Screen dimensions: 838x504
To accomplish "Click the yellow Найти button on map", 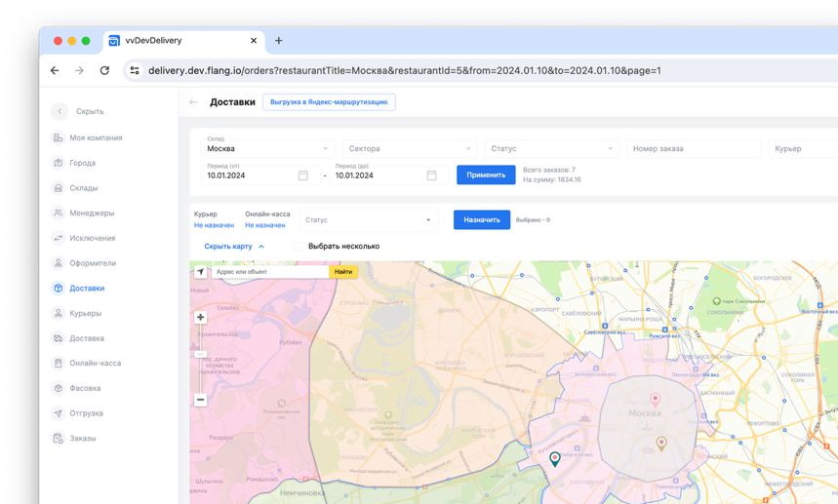I will [343, 272].
